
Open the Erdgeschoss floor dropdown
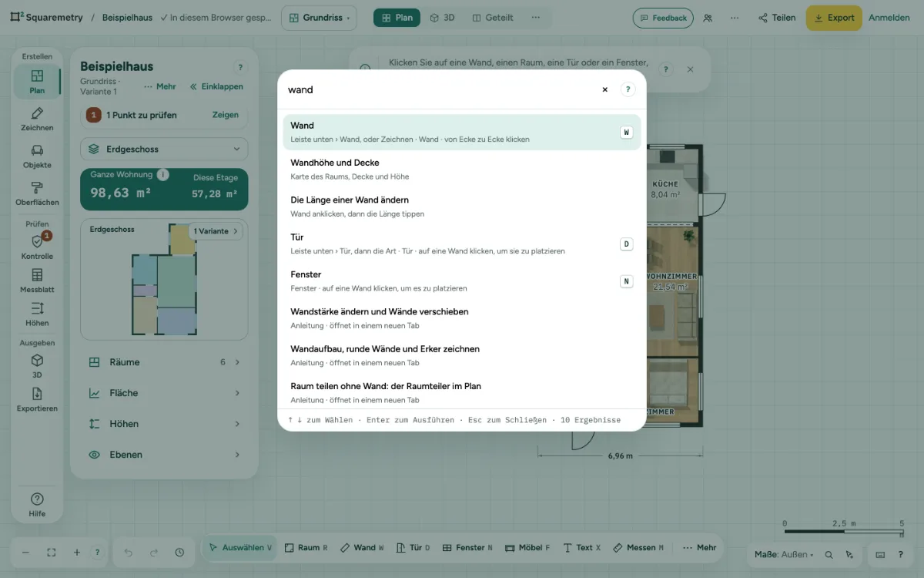(164, 150)
